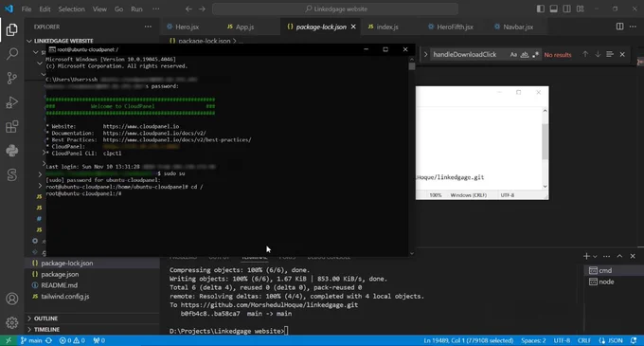The width and height of the screenshot is (644, 346).
Task: Change the CRLF end of line sequence
Action: 584,340
